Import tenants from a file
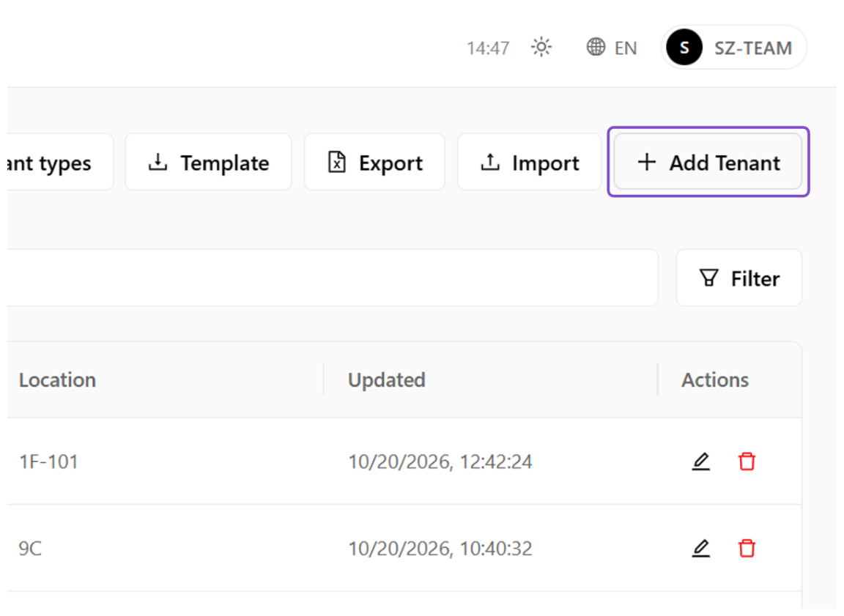The height and width of the screenshot is (616, 844). (x=529, y=162)
